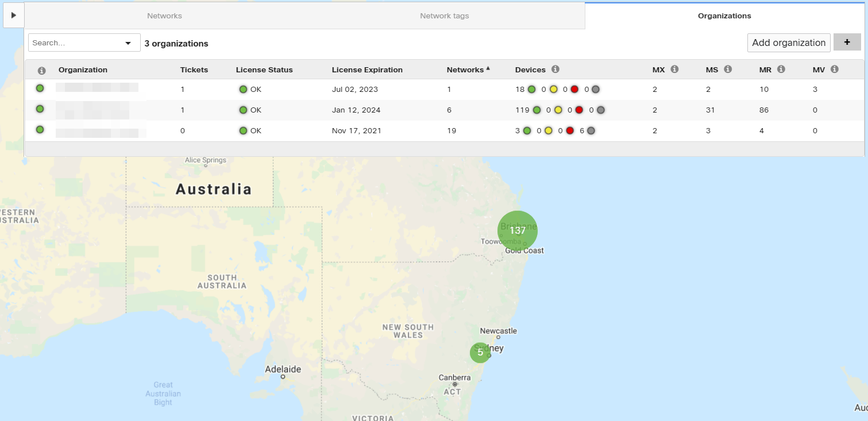Click the plus icon beside Add organization
868x421 pixels.
point(847,42)
